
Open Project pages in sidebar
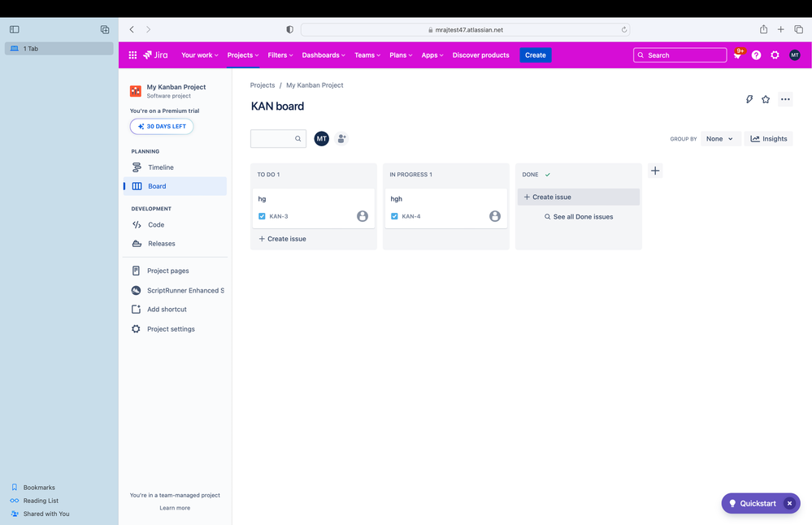[175, 271]
